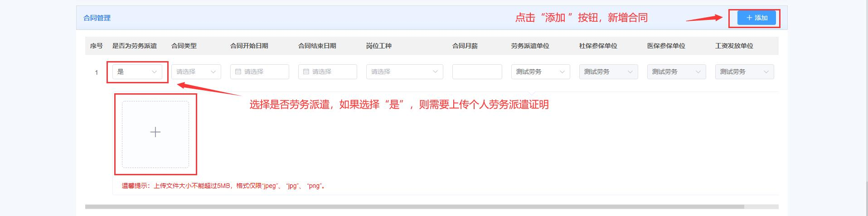
Task: Click the chevron arrow in 岗位工种 select
Action: (435, 72)
